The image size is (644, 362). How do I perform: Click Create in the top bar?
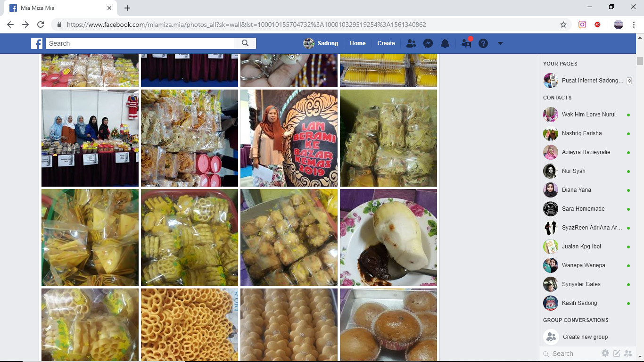click(x=386, y=43)
